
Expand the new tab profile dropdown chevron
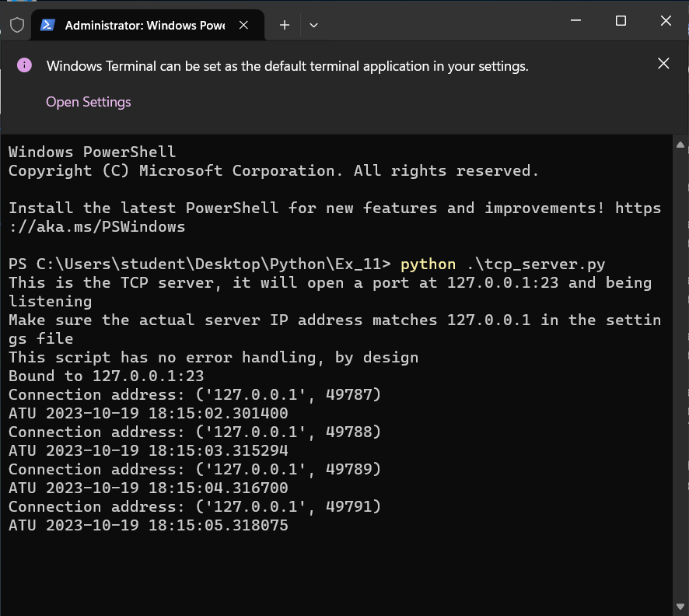(313, 25)
